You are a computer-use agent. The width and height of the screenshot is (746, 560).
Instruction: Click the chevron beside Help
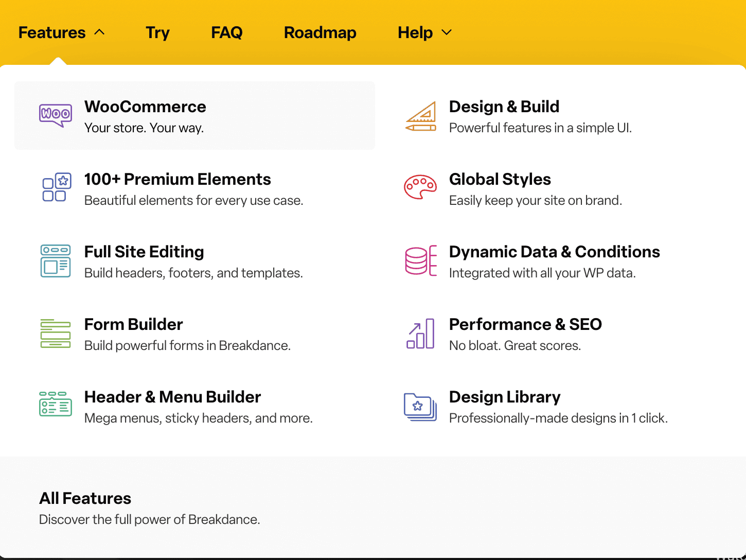pos(447,32)
